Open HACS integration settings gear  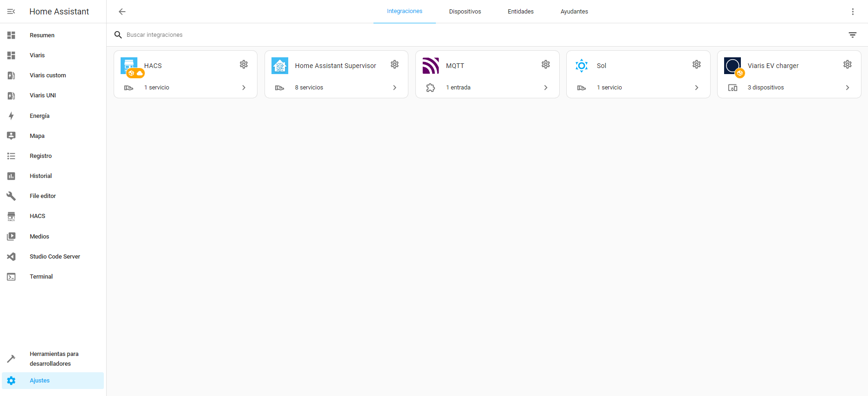click(x=244, y=64)
